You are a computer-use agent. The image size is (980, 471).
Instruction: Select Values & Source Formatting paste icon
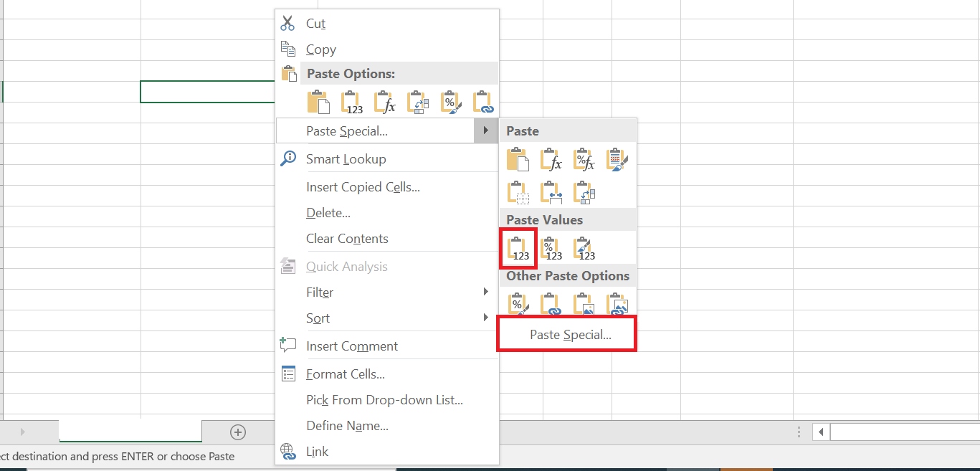(584, 248)
